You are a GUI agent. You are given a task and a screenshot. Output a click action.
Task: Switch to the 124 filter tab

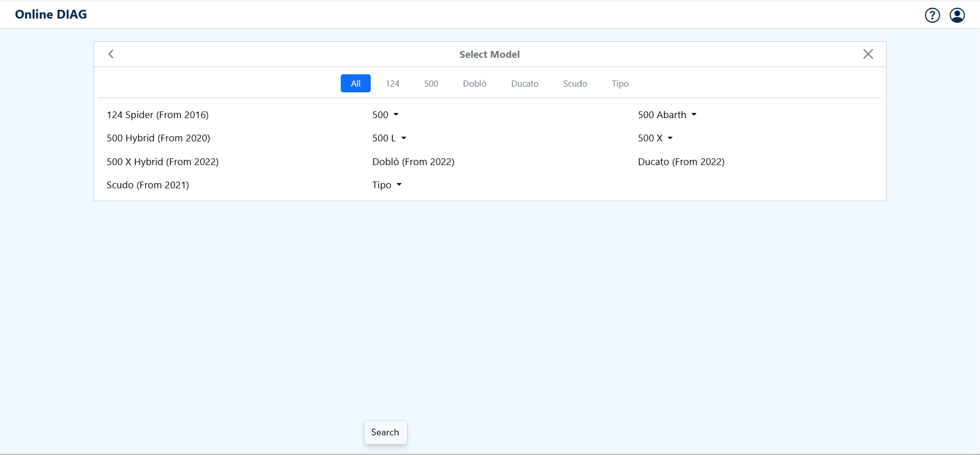point(392,84)
